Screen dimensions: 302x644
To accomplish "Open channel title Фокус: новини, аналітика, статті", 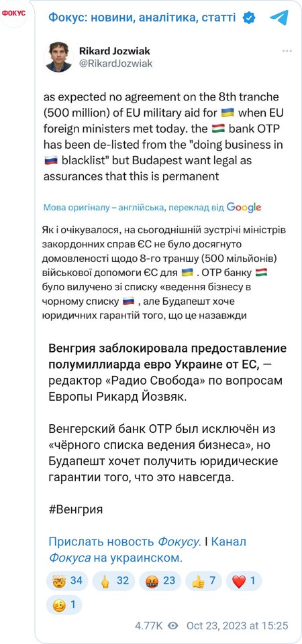I will pos(142,17).
